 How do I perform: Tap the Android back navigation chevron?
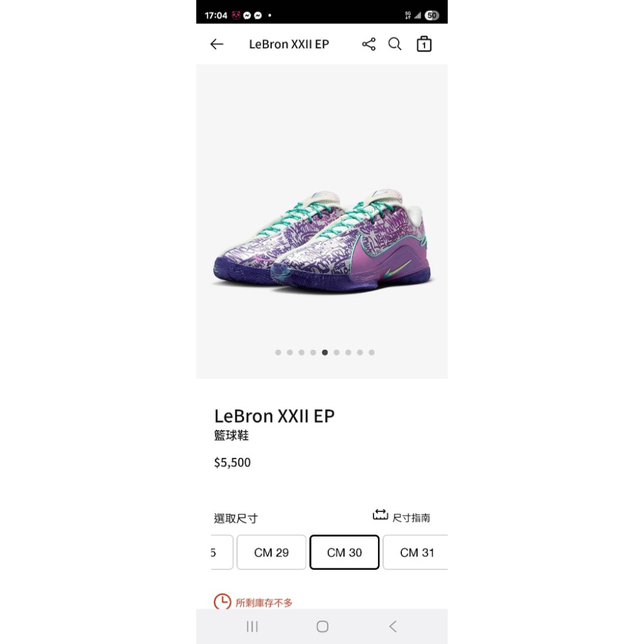coord(393,627)
